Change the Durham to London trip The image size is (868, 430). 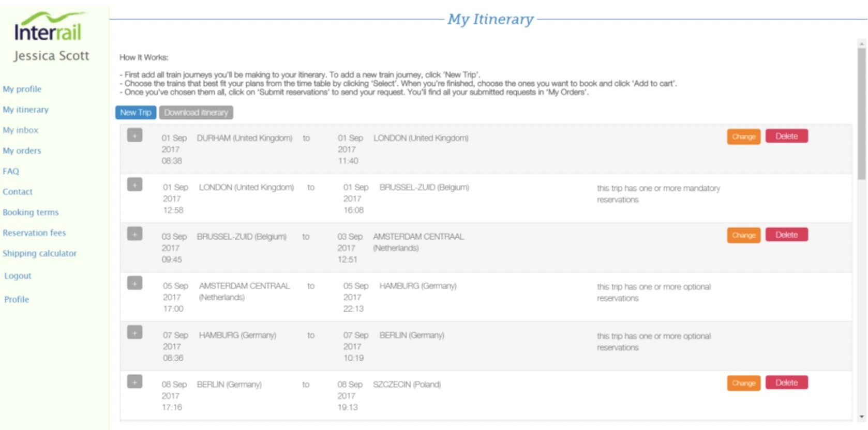pyautogui.click(x=743, y=136)
